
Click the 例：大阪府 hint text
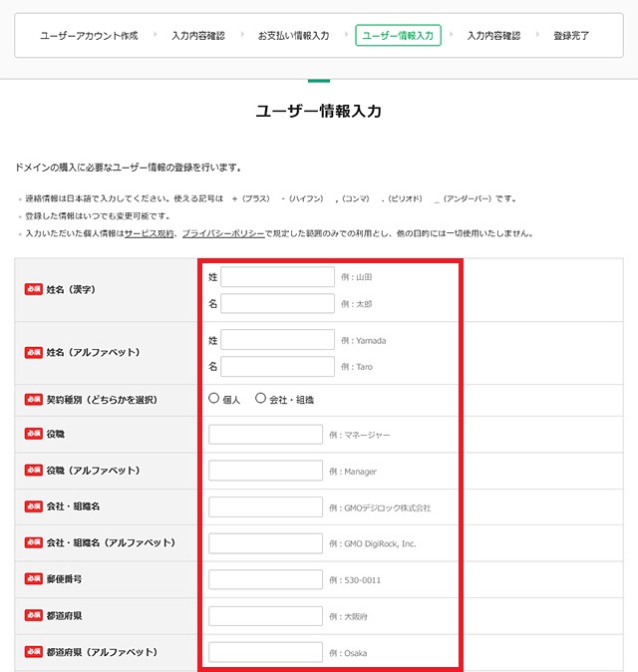pos(348,617)
